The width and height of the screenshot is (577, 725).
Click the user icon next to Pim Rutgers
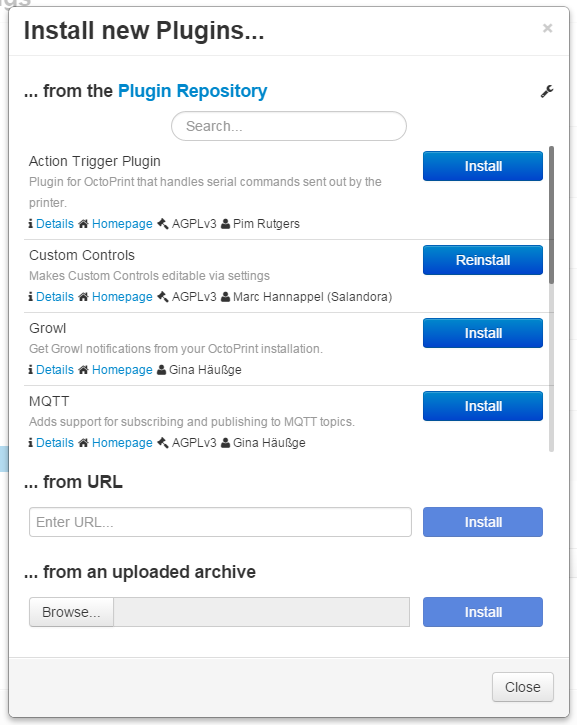tap(226, 224)
